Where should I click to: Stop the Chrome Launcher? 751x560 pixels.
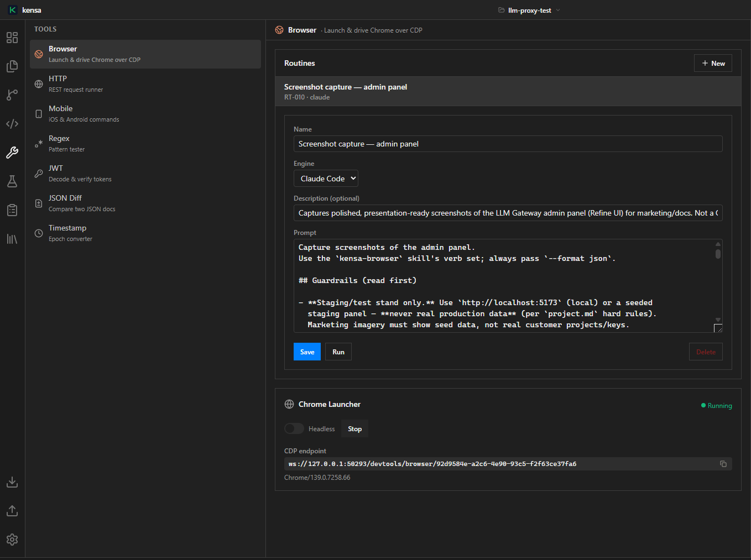[354, 428]
